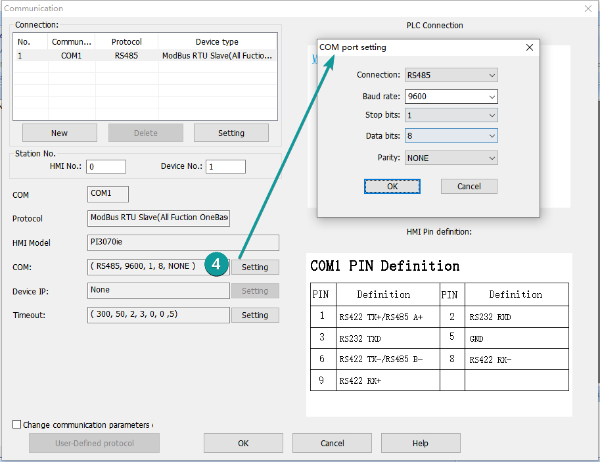Close the COM port setting dialog
The height and width of the screenshot is (462, 600).
[529, 47]
